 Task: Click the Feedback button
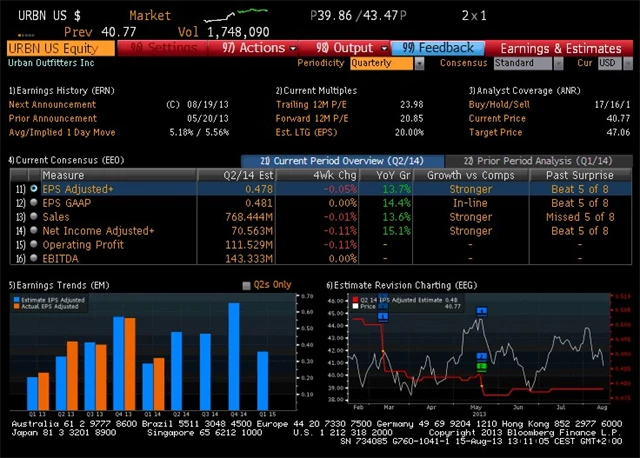(x=439, y=47)
